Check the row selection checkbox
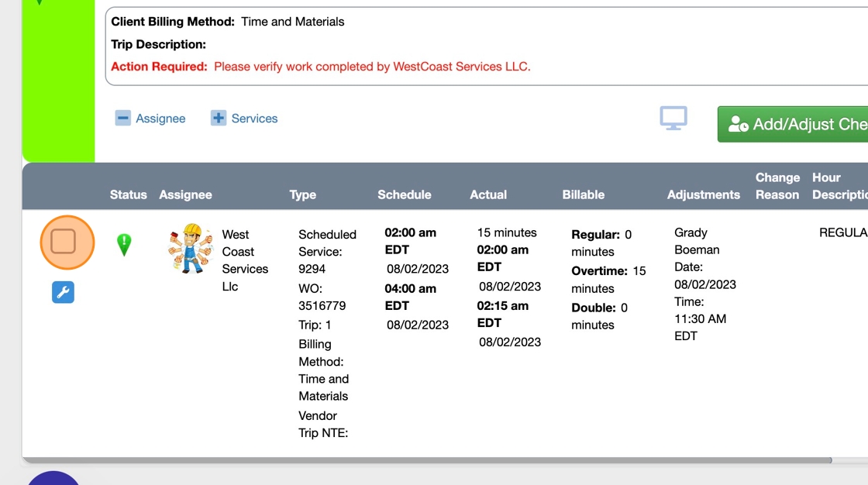The width and height of the screenshot is (868, 485). coord(63,242)
